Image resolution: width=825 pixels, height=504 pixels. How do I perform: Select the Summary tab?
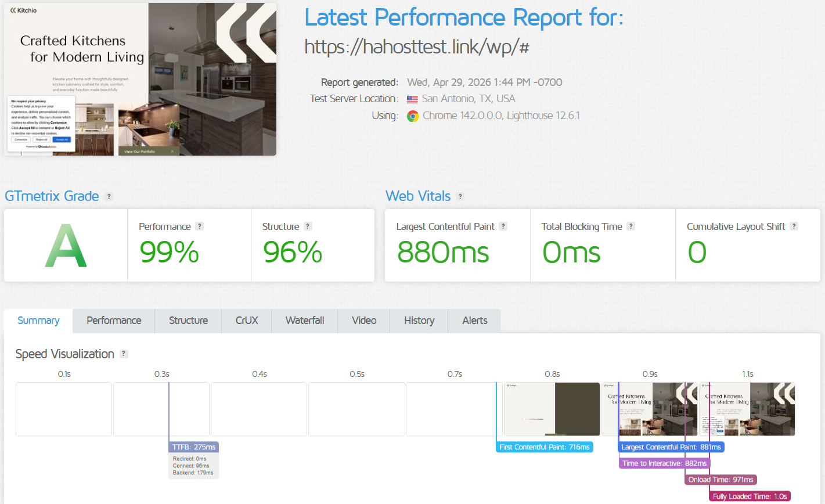click(x=38, y=321)
